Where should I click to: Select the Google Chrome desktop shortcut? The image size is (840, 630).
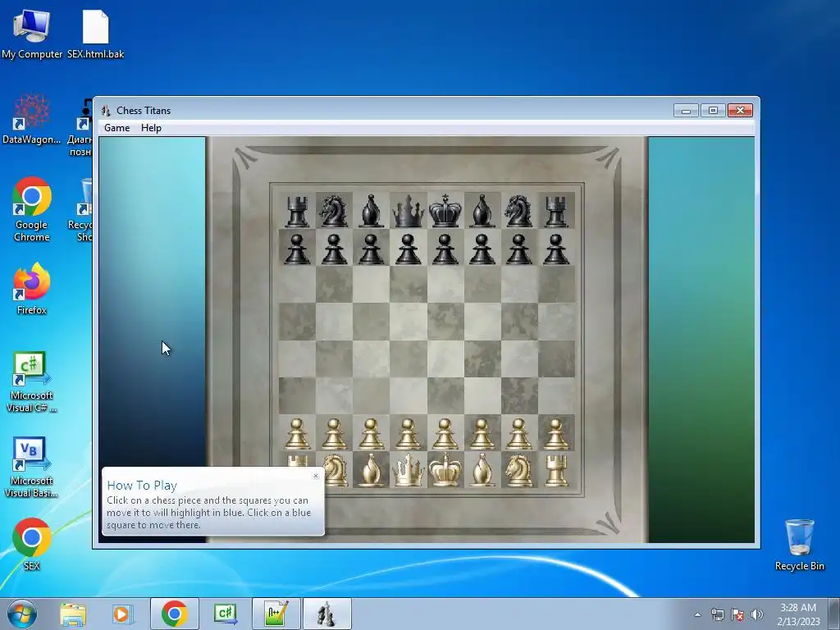point(32,209)
